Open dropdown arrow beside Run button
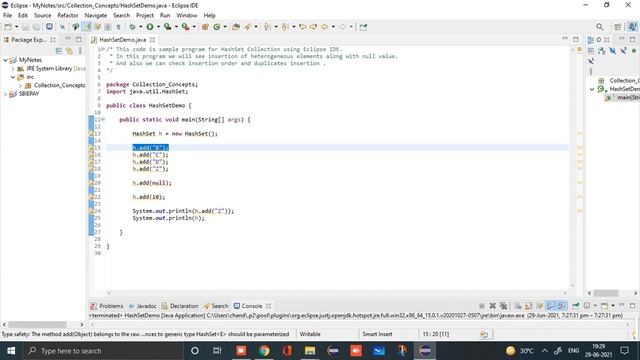Screen dimensions: 640x360 click(158, 27)
